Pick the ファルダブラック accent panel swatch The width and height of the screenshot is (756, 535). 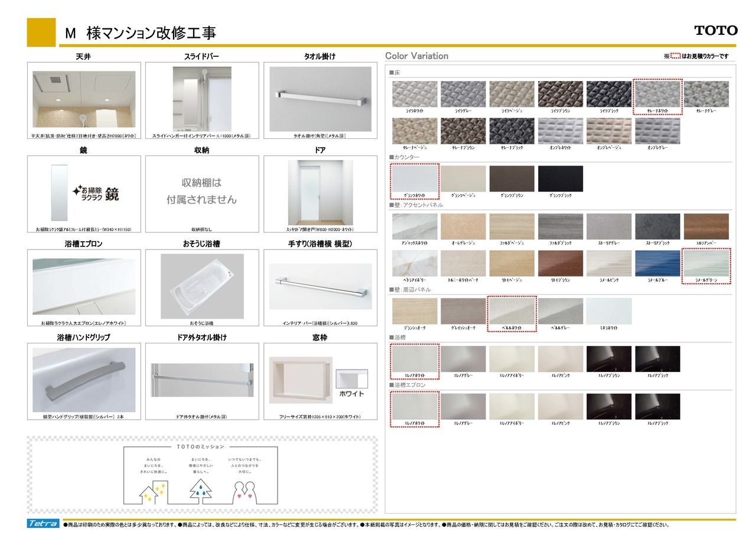[x=561, y=227]
